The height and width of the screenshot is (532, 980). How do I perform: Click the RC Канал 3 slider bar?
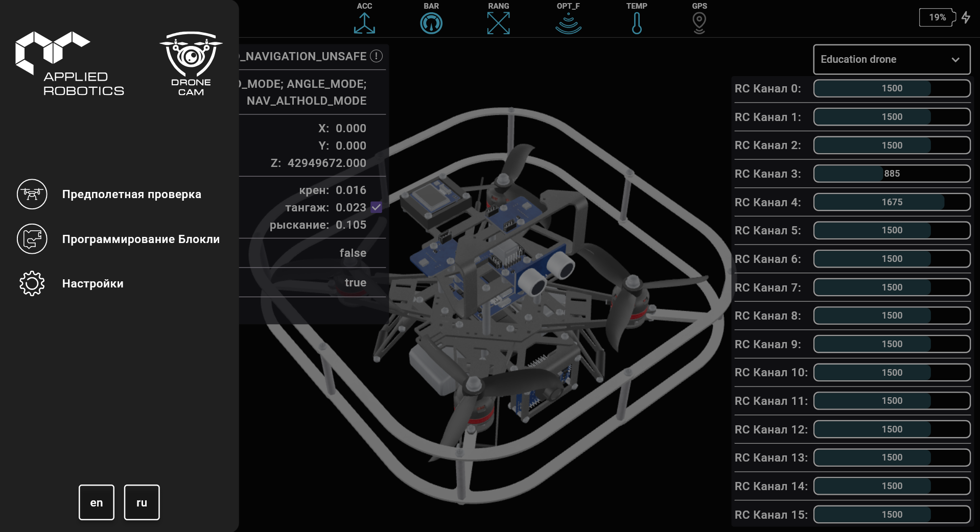coord(892,174)
